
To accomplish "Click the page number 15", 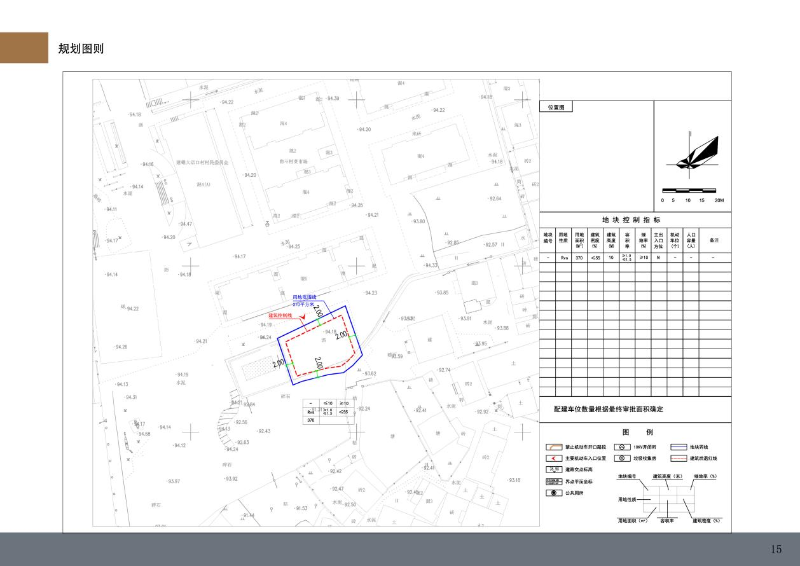I will pos(776,549).
